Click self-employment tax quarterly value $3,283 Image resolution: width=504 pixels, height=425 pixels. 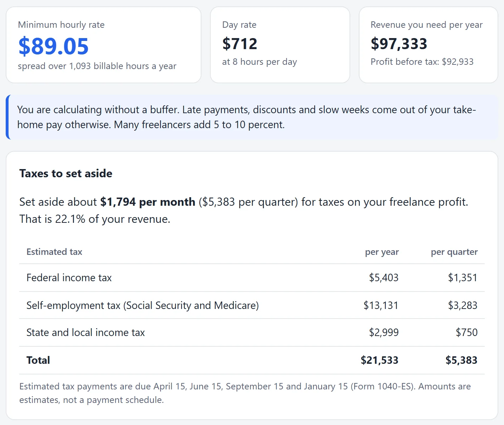(x=463, y=305)
